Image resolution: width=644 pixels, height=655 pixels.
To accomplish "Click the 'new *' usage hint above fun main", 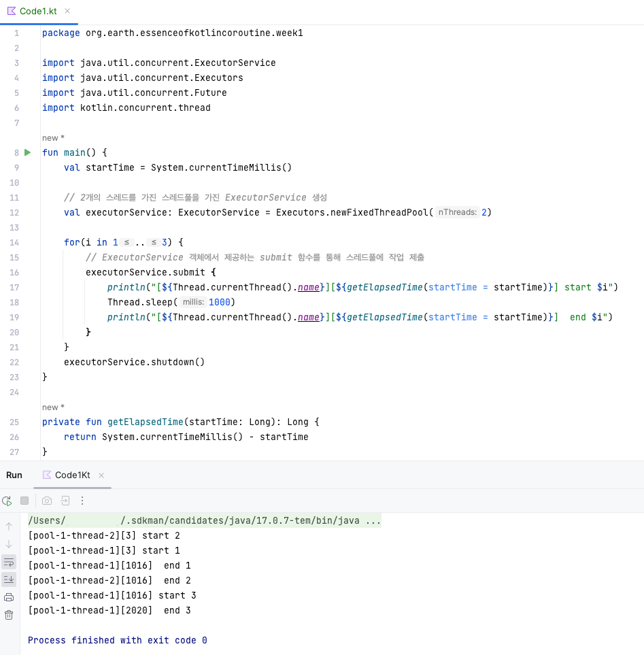I will click(x=52, y=137).
